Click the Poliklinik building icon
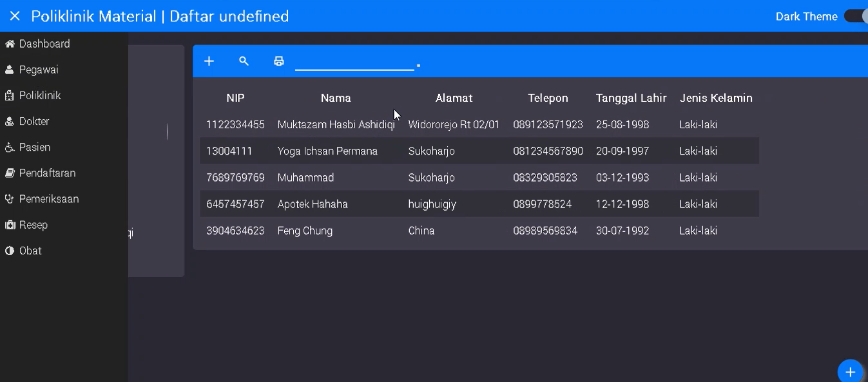This screenshot has height=382, width=868. tap(10, 95)
